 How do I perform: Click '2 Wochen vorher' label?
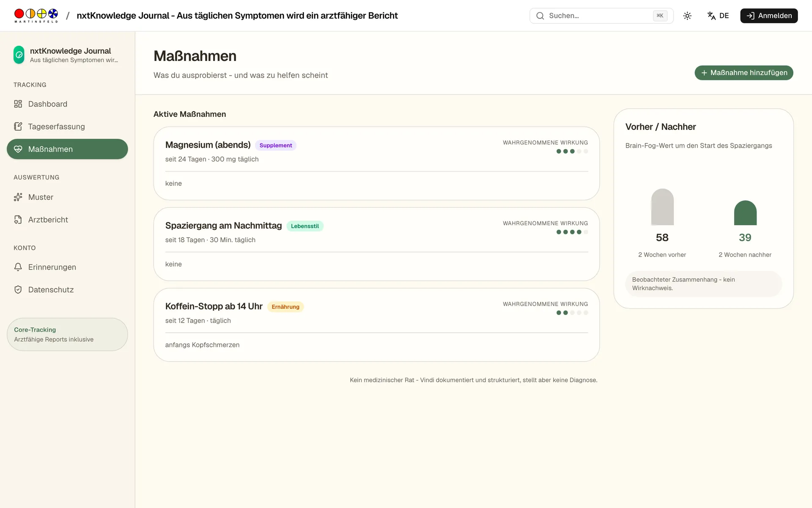662,255
